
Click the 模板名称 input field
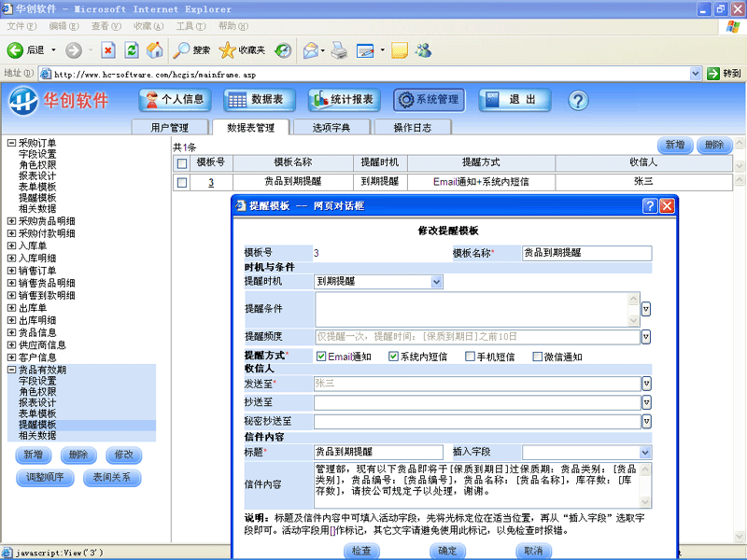tap(586, 253)
